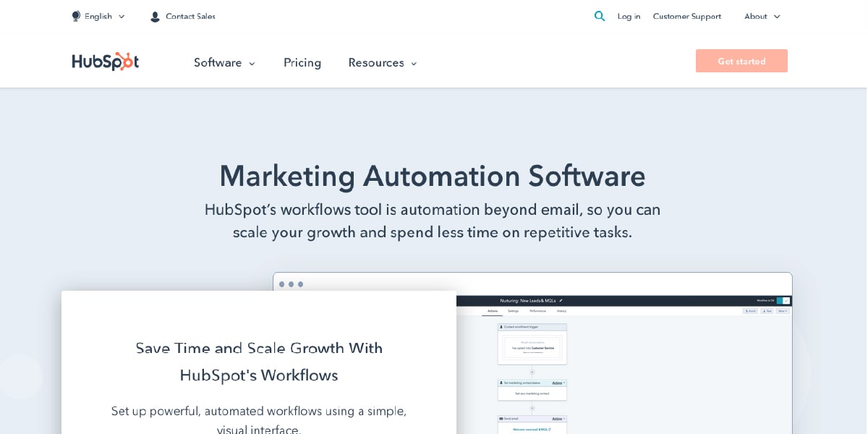Click the person icon beside Contact Sales

(x=155, y=16)
